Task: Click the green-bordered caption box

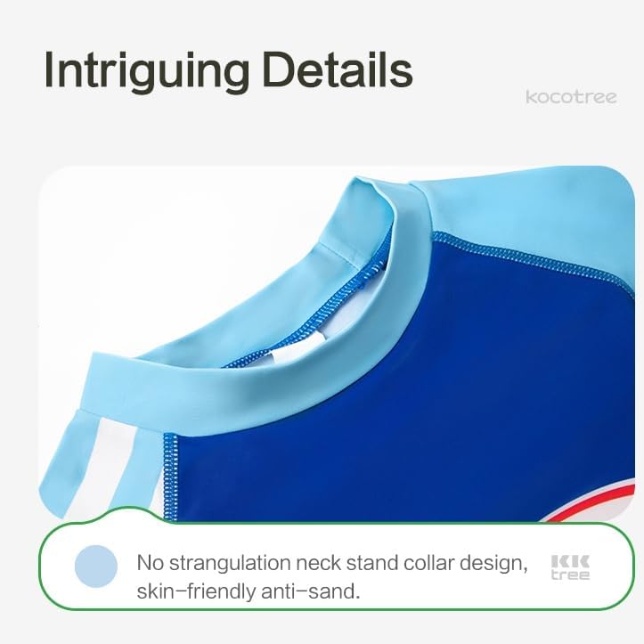Action: 337,565
